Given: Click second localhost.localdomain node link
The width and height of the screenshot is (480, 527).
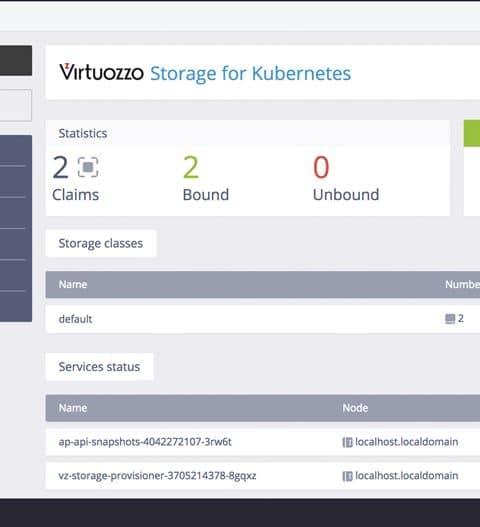Looking at the screenshot, I should pos(406,476).
